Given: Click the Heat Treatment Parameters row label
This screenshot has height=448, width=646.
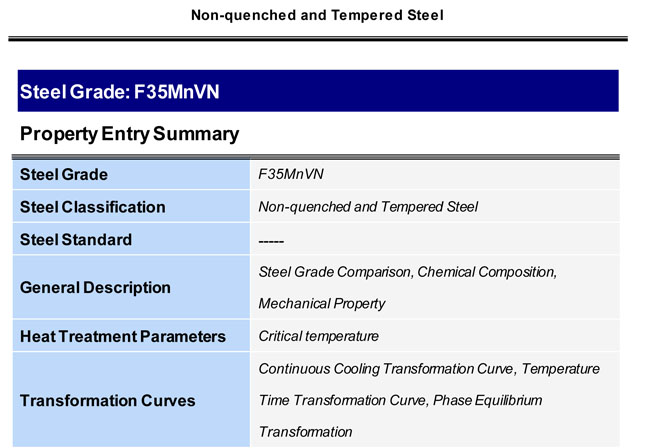Looking at the screenshot, I should point(123,336).
